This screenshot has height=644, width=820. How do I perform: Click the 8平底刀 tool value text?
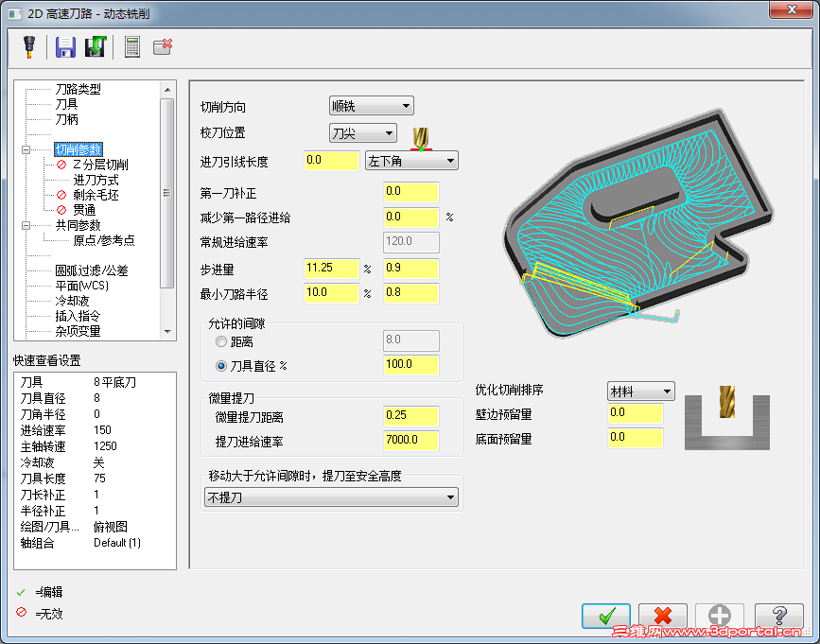115,383
